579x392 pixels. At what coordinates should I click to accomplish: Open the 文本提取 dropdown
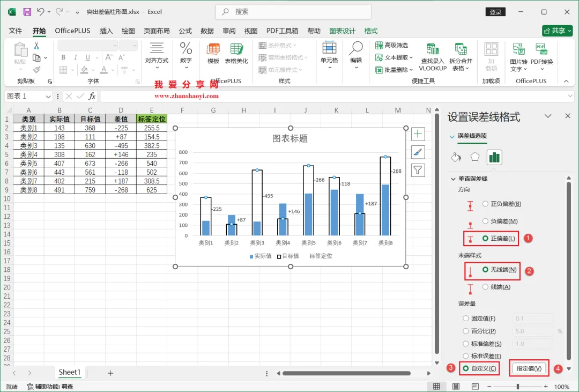[x=394, y=57]
